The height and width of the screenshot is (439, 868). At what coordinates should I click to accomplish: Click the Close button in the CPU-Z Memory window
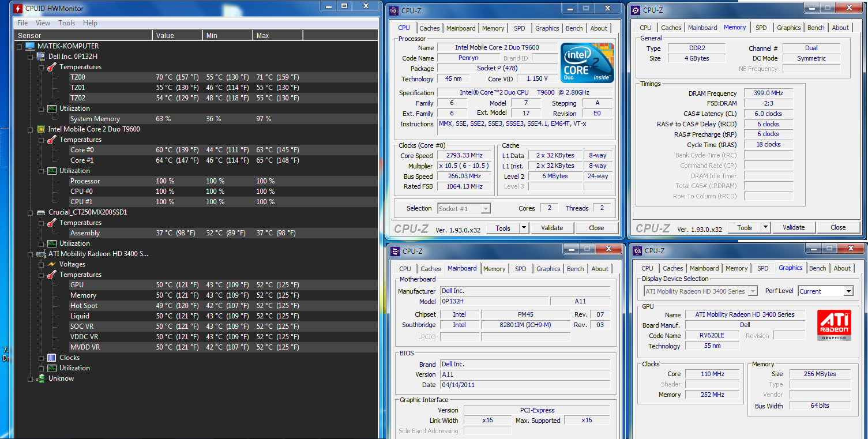click(x=838, y=227)
